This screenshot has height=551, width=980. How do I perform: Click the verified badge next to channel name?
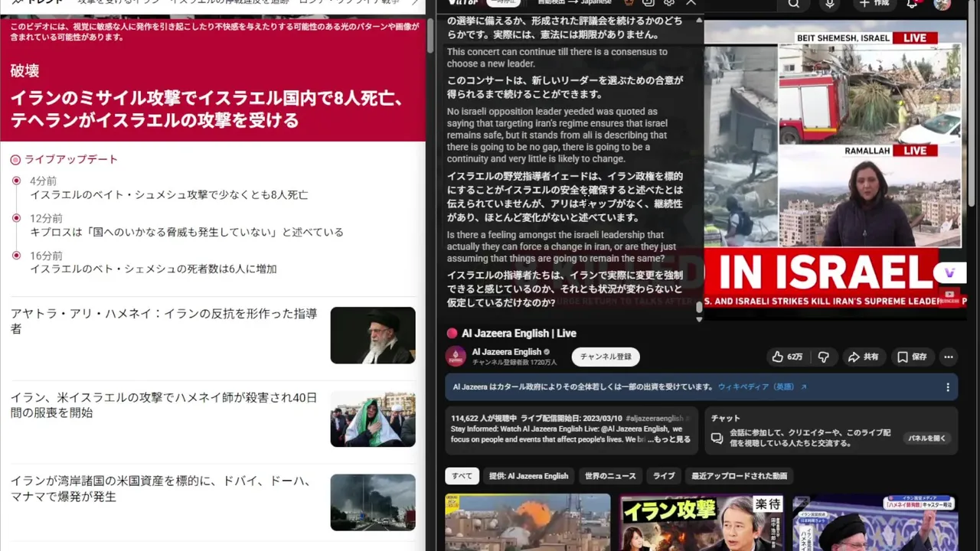547,352
